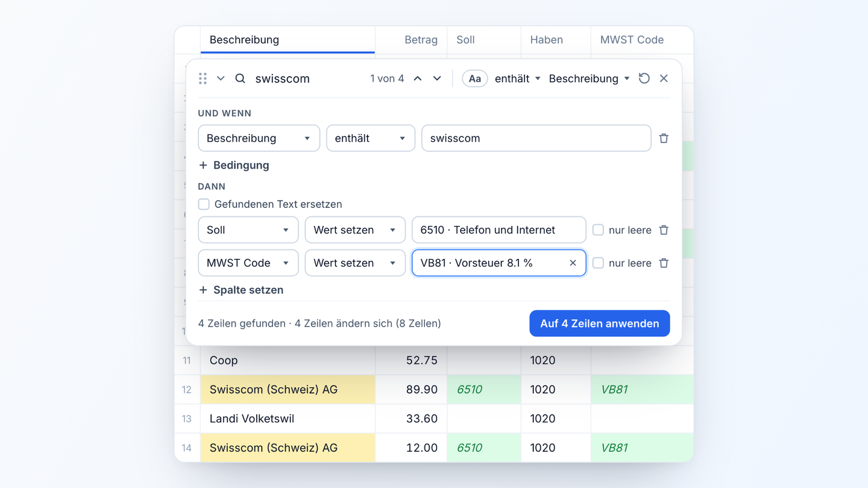The width and height of the screenshot is (868, 488).
Task: Click the Coop description cell
Action: pos(288,360)
